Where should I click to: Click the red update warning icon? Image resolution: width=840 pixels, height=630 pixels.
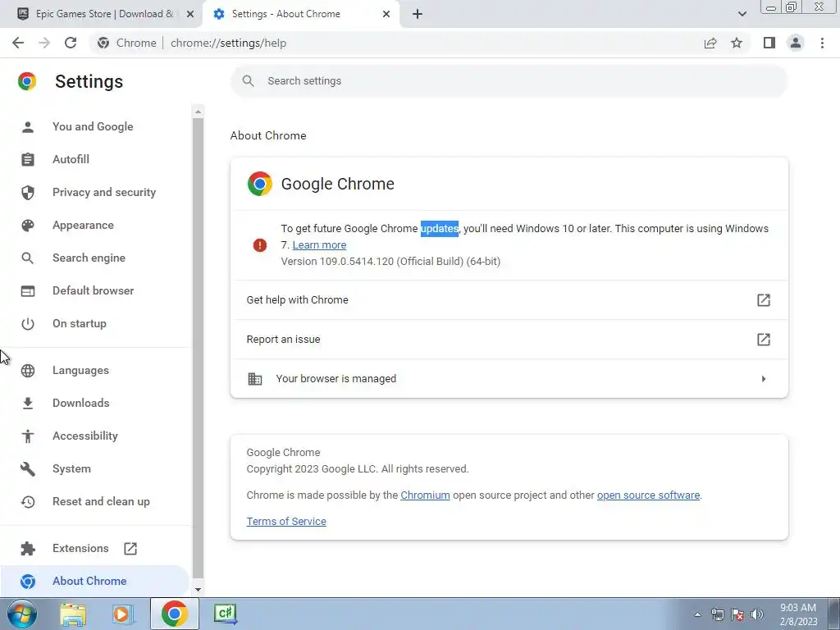click(x=260, y=244)
